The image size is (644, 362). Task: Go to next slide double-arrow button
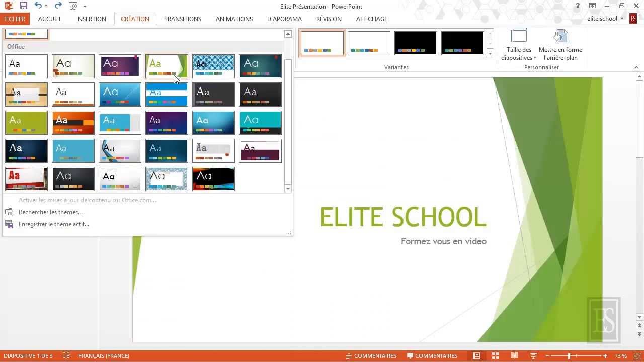tap(640, 334)
